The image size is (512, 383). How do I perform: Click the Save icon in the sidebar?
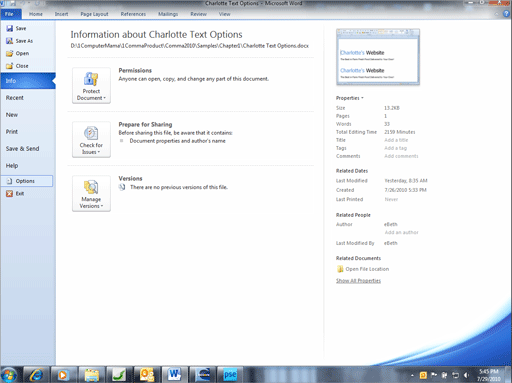click(9, 29)
